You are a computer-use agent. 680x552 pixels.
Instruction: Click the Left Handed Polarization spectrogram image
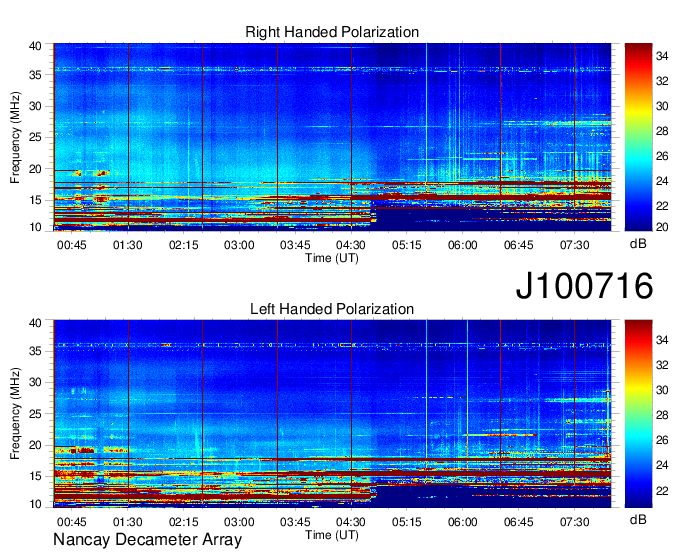click(332, 414)
